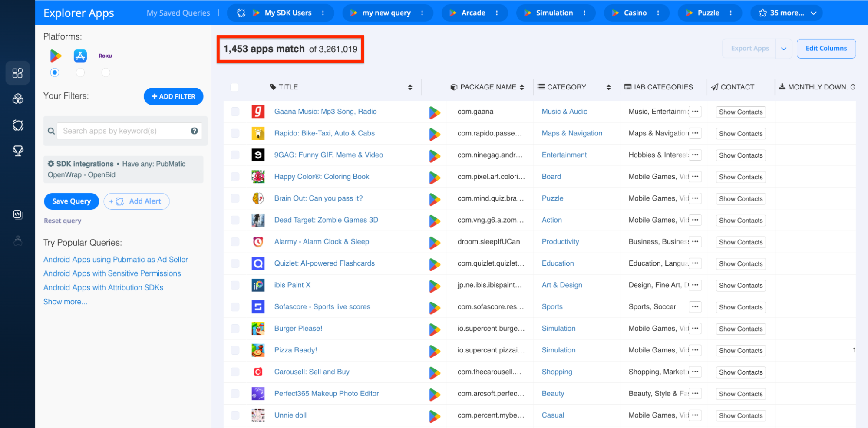Click the Alarmy app icon

[x=258, y=242]
